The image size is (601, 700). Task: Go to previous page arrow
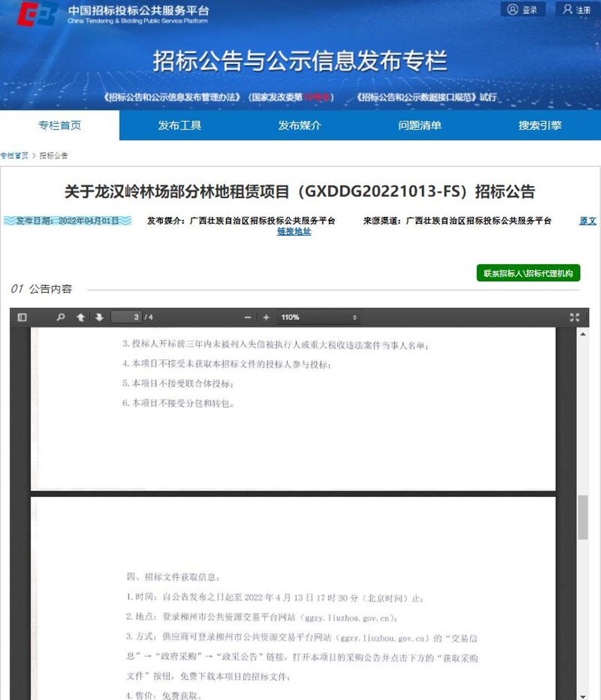tap(81, 317)
